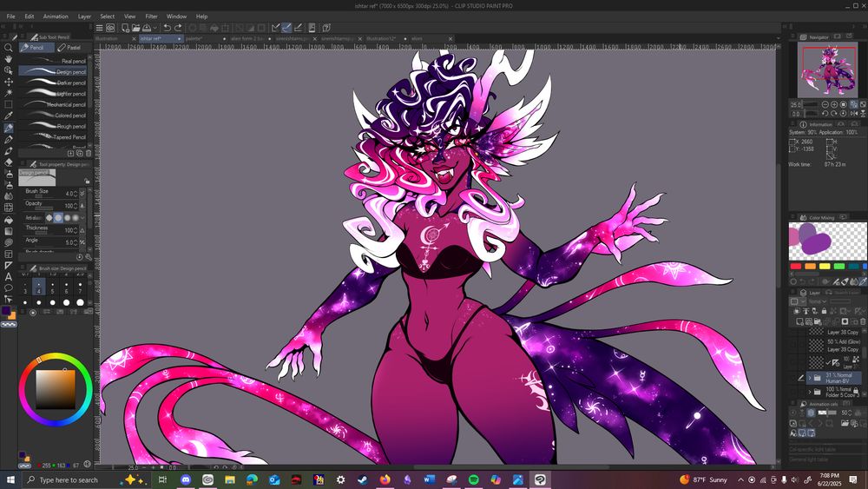The width and height of the screenshot is (868, 489).
Task: Click the Undo arrow in toolbar
Action: [x=167, y=28]
